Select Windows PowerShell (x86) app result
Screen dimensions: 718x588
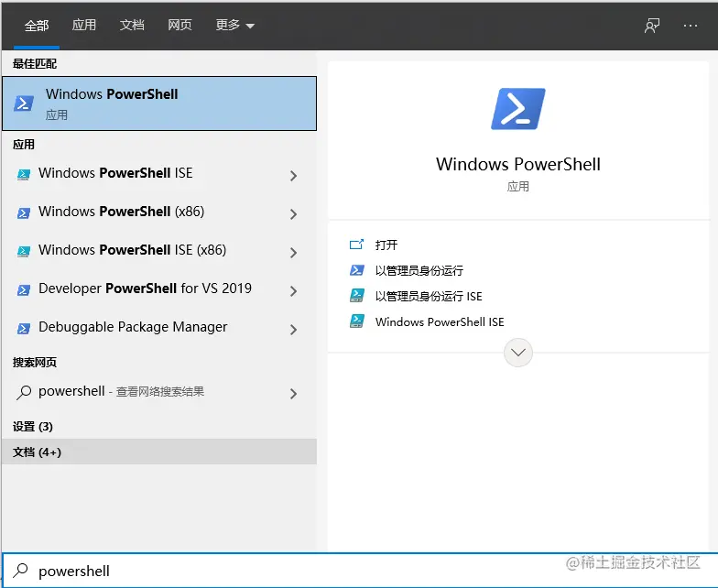159,212
